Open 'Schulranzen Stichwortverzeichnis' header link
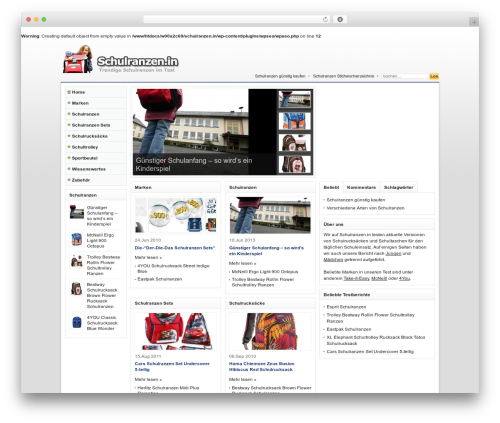 [343, 76]
